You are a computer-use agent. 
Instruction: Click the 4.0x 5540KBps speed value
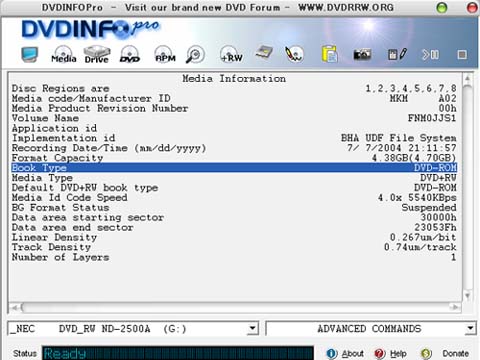point(417,197)
